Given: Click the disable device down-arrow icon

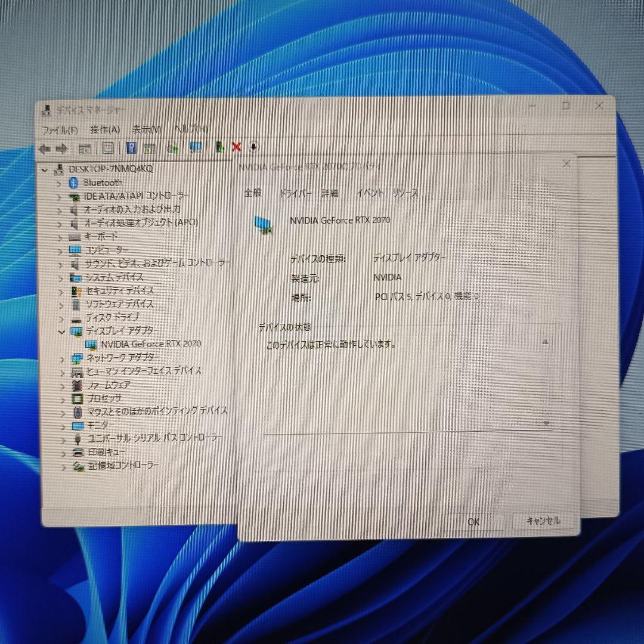Looking at the screenshot, I should point(253,147).
